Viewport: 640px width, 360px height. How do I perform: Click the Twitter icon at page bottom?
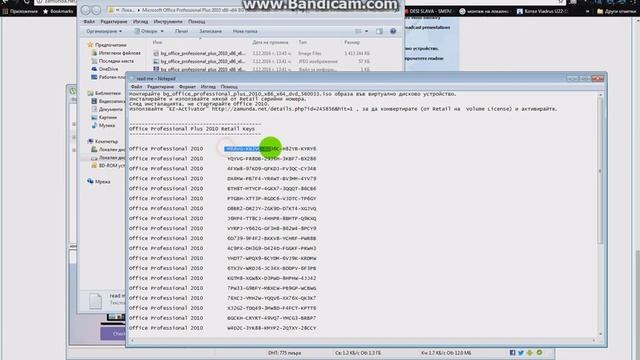521,353
